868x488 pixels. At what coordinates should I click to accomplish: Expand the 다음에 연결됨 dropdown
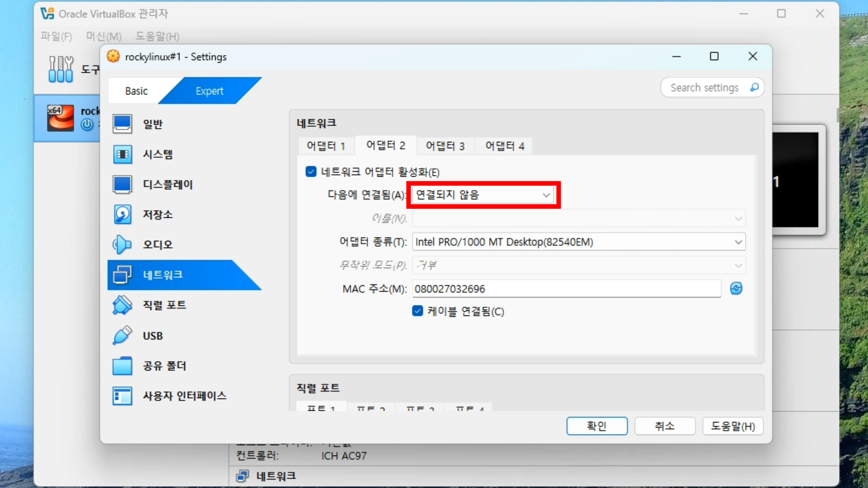pyautogui.click(x=483, y=195)
